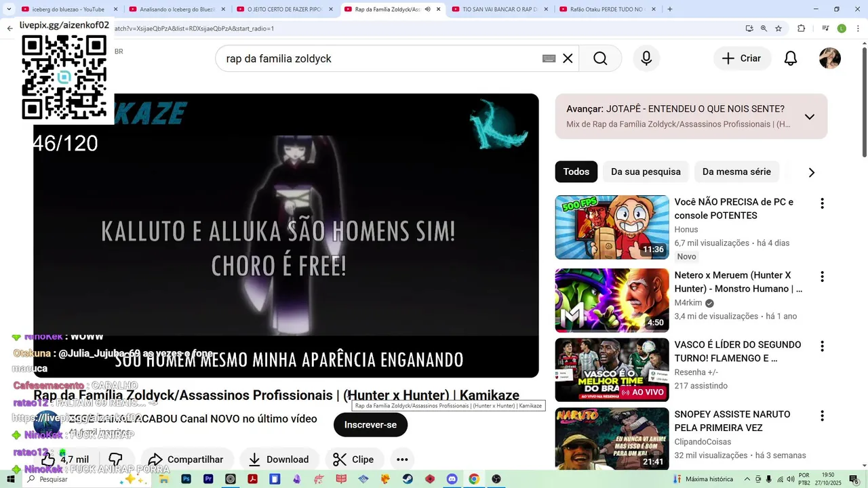Open the Honus channel link
Image resolution: width=868 pixels, height=488 pixels.
pos(686,230)
